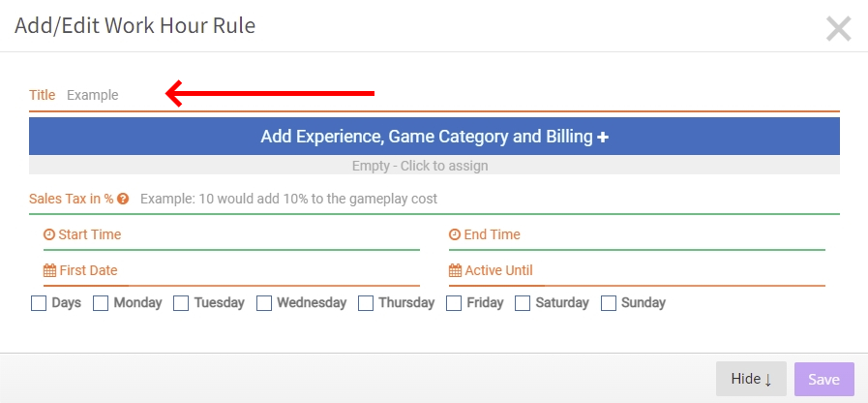
Task: Click the Active Until calendar icon
Action: 455,270
